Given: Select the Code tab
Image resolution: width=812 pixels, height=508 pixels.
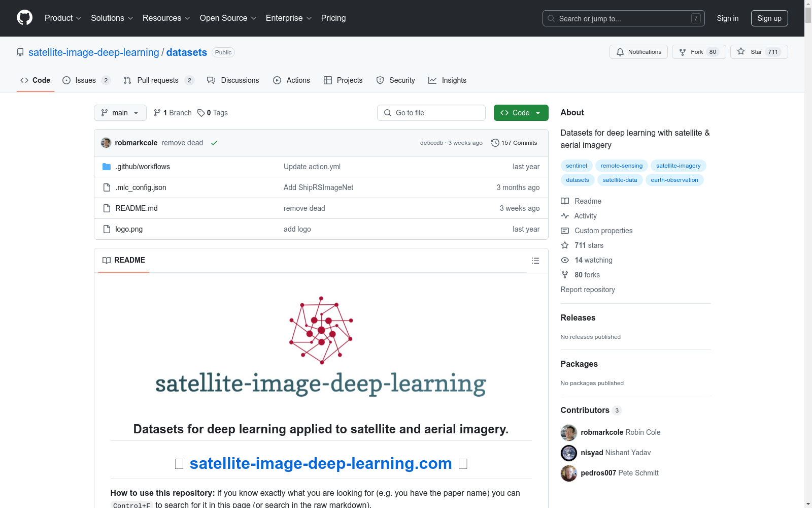Looking at the screenshot, I should pyautogui.click(x=36, y=80).
